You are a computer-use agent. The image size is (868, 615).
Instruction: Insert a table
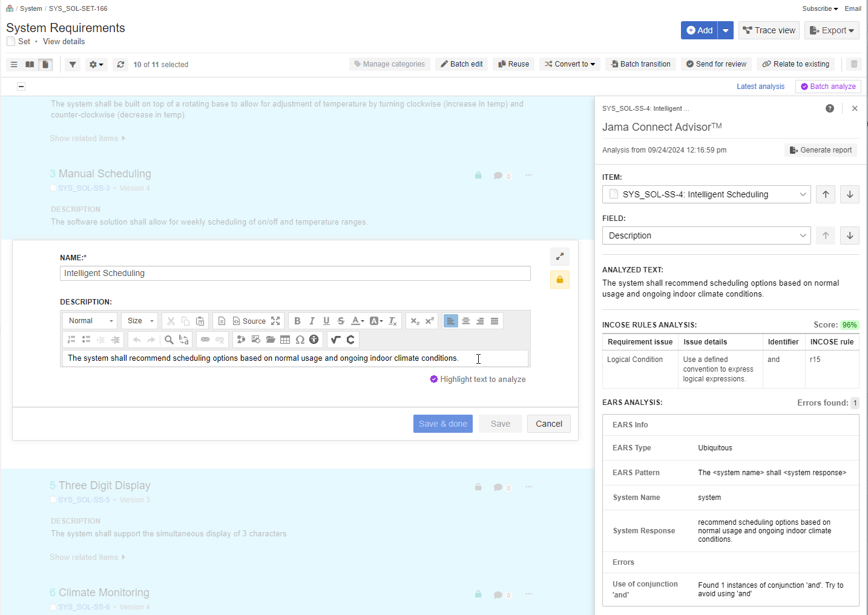click(285, 340)
